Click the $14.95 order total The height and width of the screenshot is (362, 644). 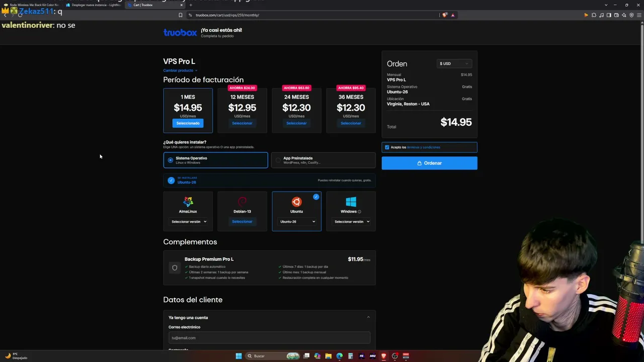point(456,122)
